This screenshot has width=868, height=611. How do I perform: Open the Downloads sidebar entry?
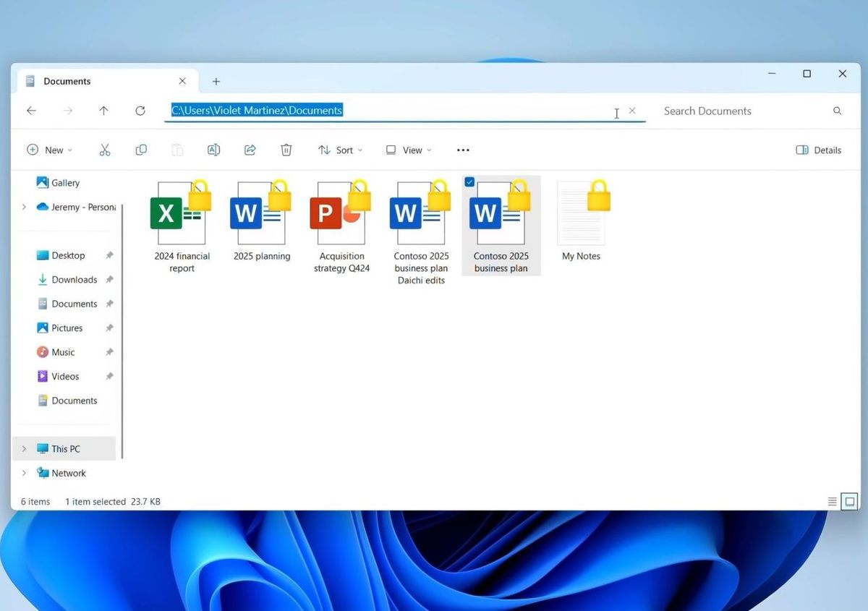click(x=75, y=279)
